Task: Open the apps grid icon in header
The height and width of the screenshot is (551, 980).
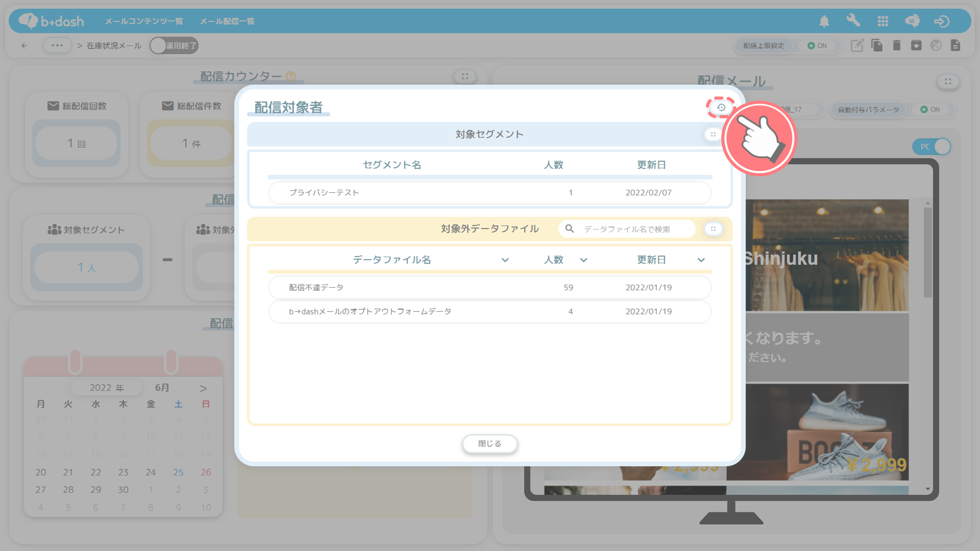Action: click(x=883, y=21)
